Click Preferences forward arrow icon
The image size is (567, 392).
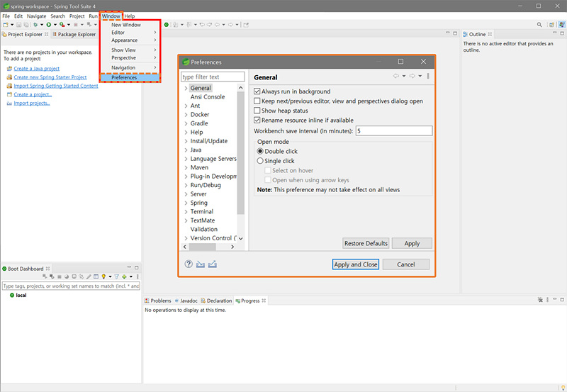(x=412, y=76)
